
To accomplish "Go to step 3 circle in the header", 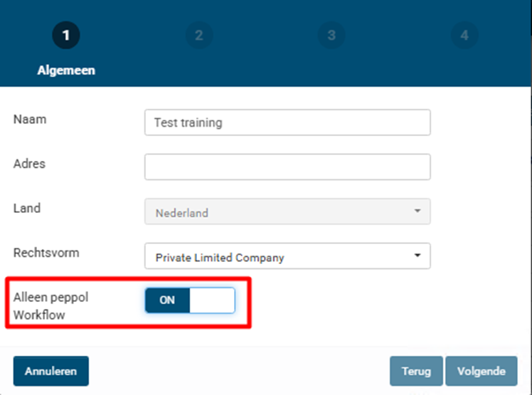I will point(331,35).
